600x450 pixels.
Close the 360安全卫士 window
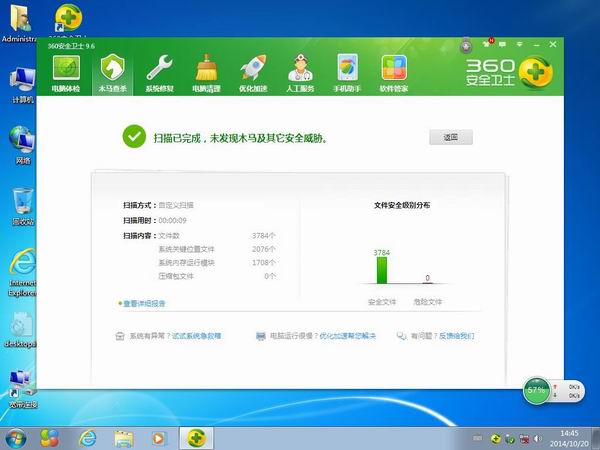(553, 44)
